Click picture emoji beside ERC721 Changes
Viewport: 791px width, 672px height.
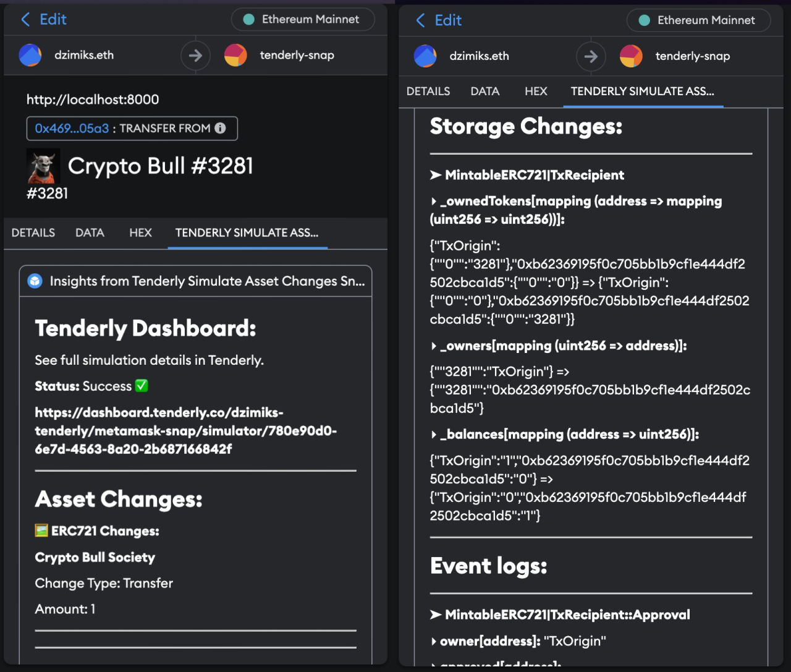pos(41,530)
